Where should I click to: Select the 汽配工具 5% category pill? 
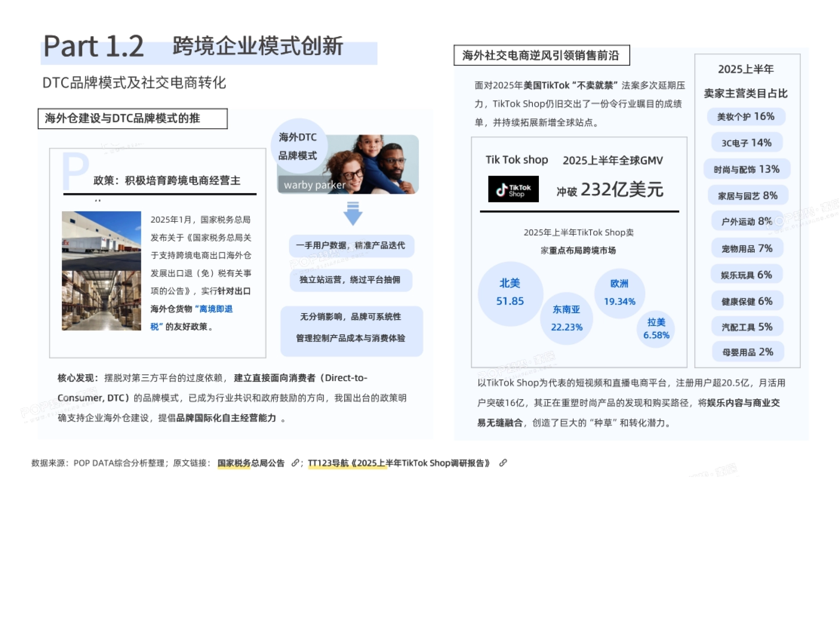pos(747,327)
